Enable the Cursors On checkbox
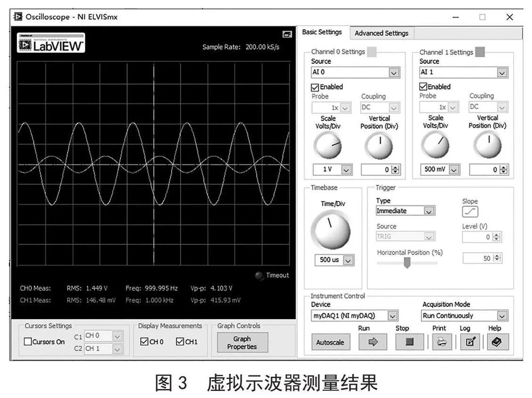The width and height of the screenshot is (532, 398). (x=28, y=341)
